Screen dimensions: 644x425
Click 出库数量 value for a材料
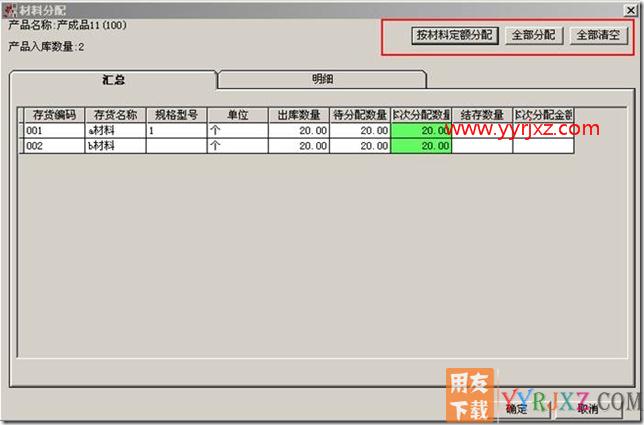[x=299, y=131]
